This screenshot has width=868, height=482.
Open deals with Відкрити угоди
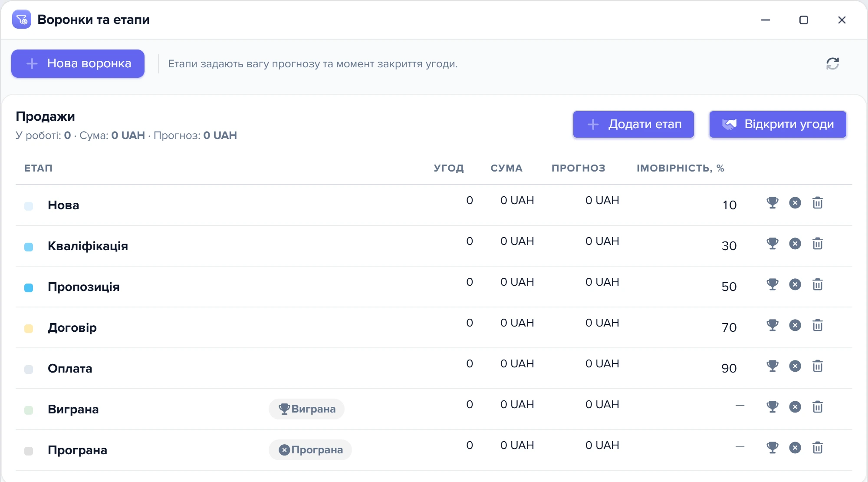pos(778,124)
